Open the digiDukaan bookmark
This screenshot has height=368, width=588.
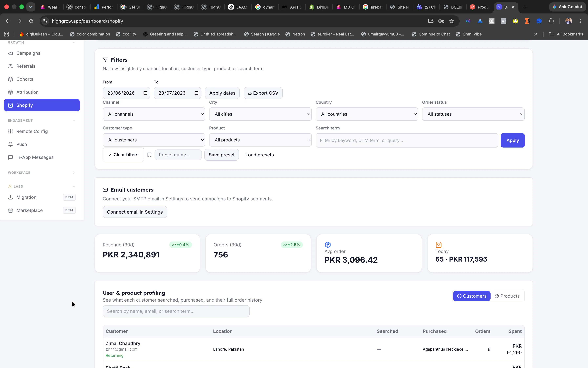(x=41, y=34)
